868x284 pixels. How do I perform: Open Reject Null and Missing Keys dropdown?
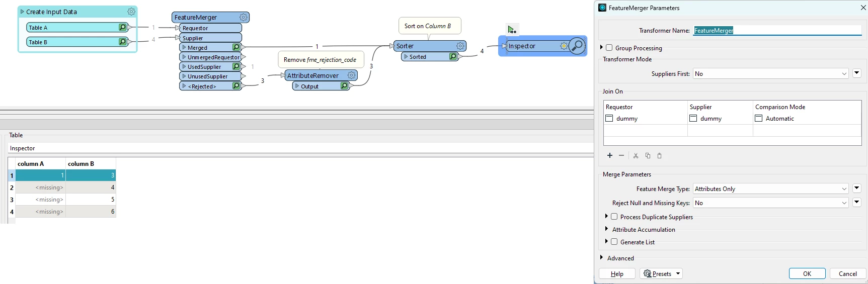771,203
